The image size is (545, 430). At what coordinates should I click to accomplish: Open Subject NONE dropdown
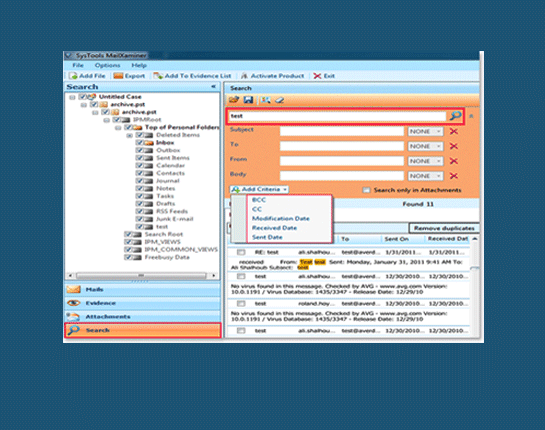[x=425, y=131]
